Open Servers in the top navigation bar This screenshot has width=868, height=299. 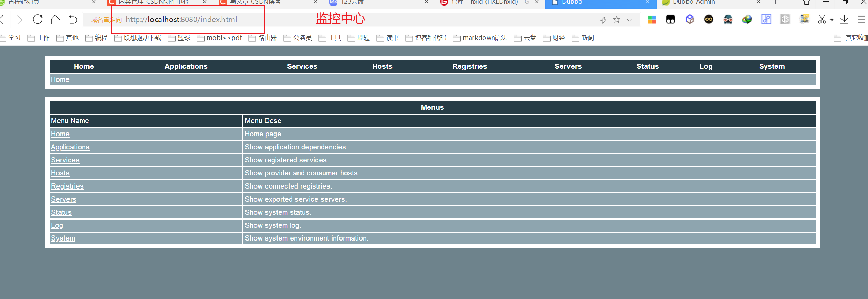[x=568, y=66]
